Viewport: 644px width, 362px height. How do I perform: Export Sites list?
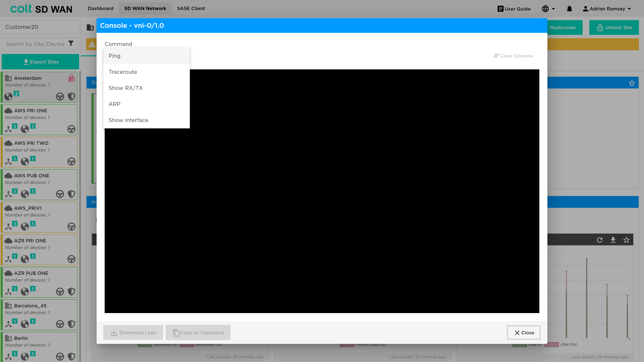(x=40, y=62)
